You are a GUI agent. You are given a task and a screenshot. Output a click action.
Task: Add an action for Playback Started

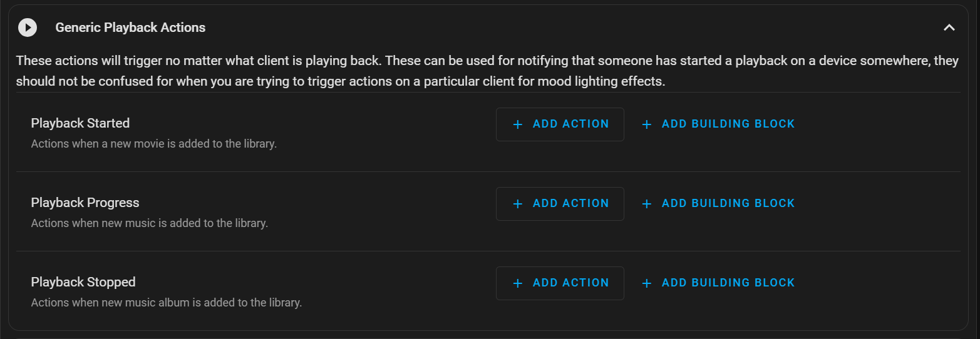560,124
